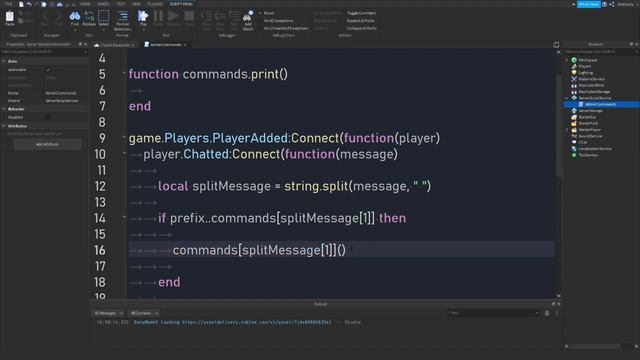The width and height of the screenshot is (640, 360).
Task: Click the Step Out debugger icon
Action: [x=234, y=16]
